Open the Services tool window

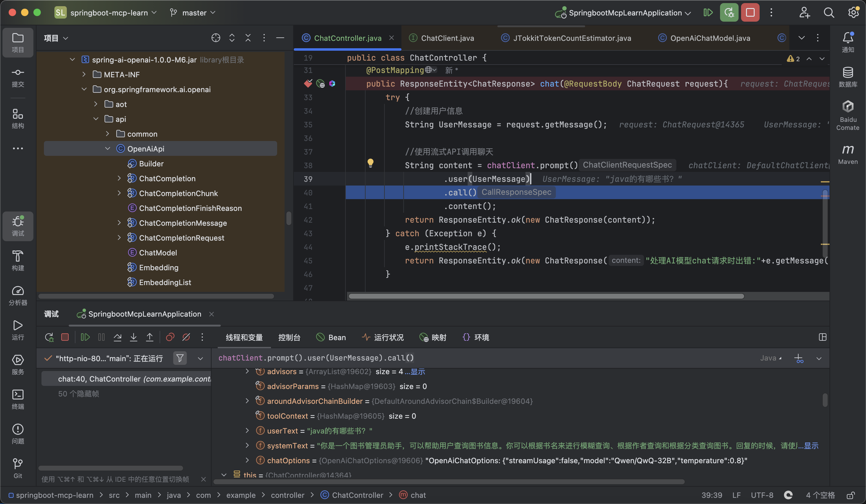[18, 365]
